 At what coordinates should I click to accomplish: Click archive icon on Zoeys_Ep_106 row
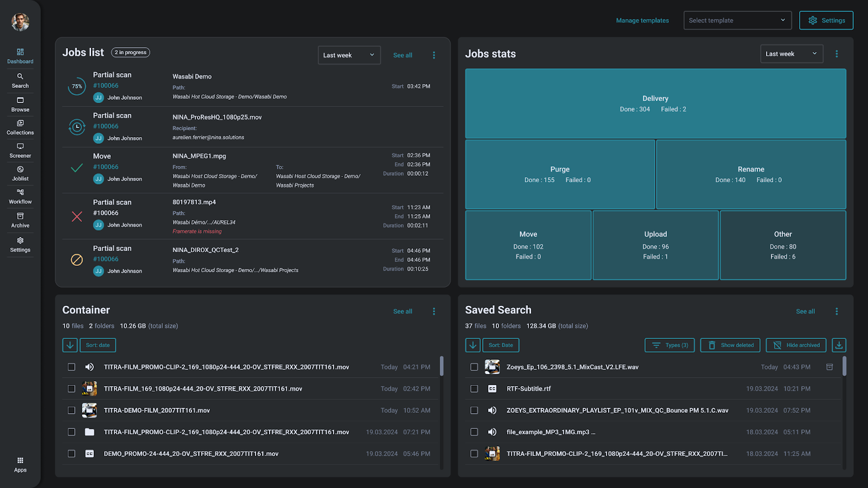(x=829, y=367)
